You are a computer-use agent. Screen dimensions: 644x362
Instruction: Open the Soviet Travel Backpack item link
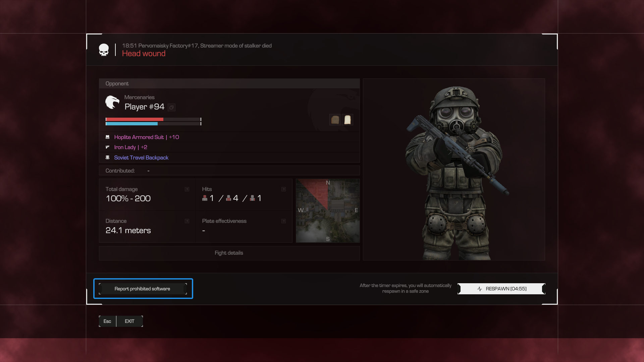pyautogui.click(x=141, y=158)
